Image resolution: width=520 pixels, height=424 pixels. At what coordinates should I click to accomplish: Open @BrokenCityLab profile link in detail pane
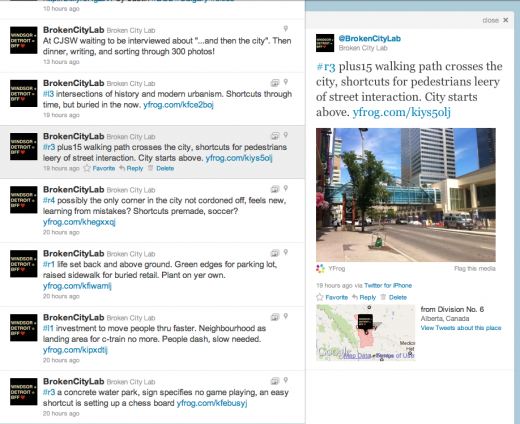tap(369, 38)
